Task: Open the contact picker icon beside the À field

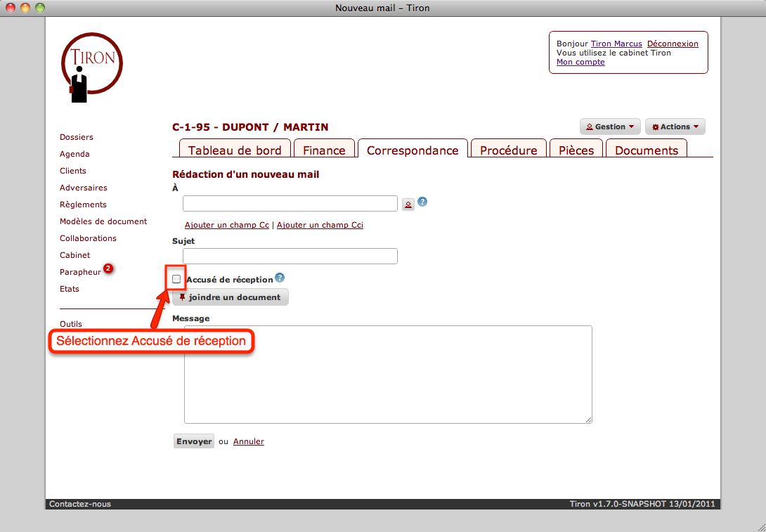Action: coord(408,204)
